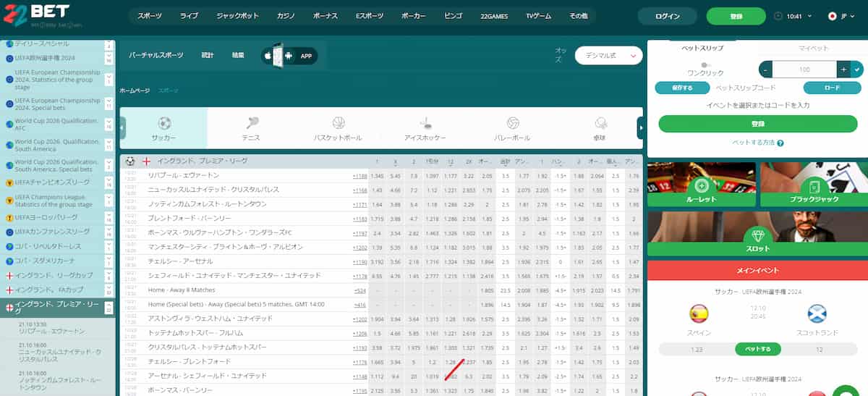
Task: Click the Apple iOS app icon
Action: (x=268, y=56)
